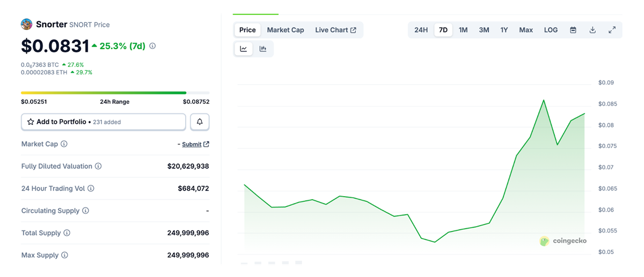Select the 1M time range
Image resolution: width=644 pixels, height=277 pixels.
(463, 30)
